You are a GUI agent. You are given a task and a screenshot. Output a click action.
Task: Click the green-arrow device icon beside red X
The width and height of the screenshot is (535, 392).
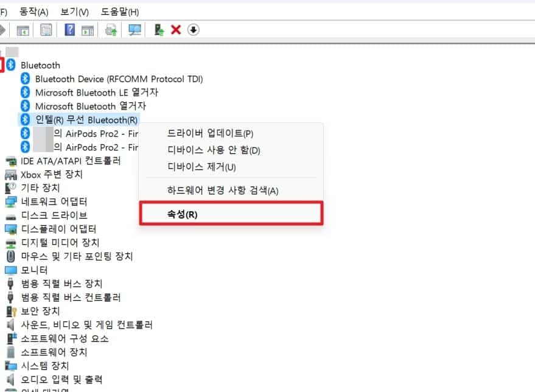[x=159, y=30]
